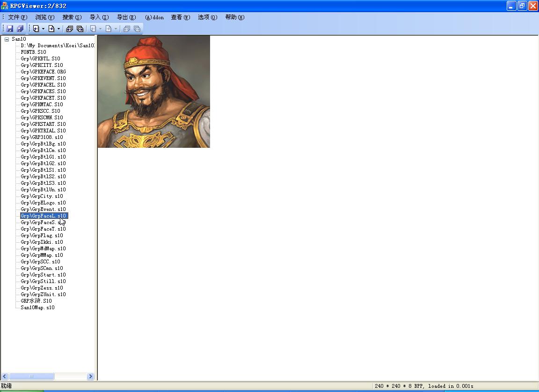The height and width of the screenshot is (392, 539).
Task: Click the save (floppy disk) toolbar icon
Action: click(x=9, y=29)
